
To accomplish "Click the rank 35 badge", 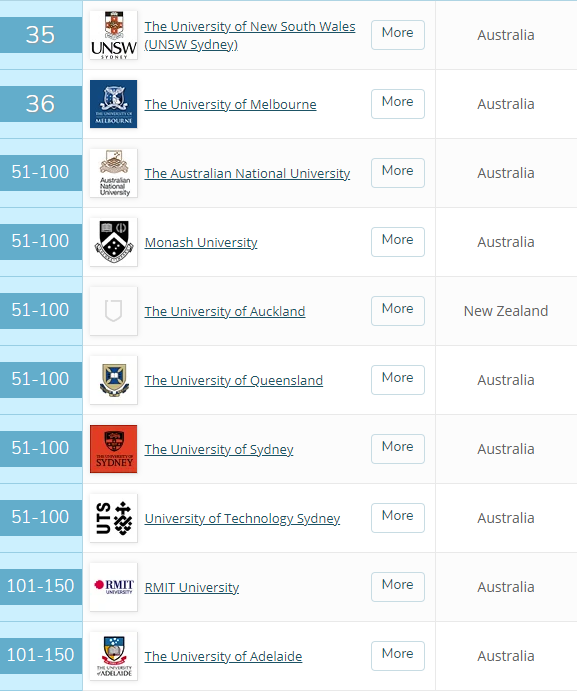I will click(41, 35).
